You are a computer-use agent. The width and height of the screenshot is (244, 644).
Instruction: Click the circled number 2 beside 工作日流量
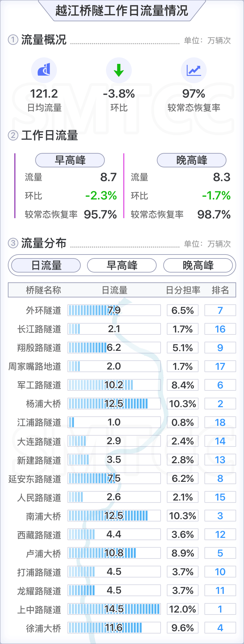pos(13,135)
